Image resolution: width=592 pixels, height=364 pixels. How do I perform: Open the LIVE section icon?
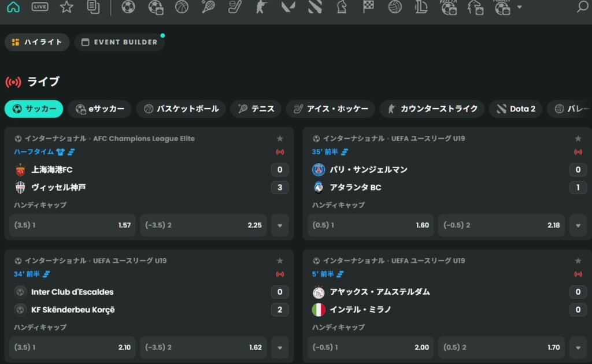click(40, 6)
